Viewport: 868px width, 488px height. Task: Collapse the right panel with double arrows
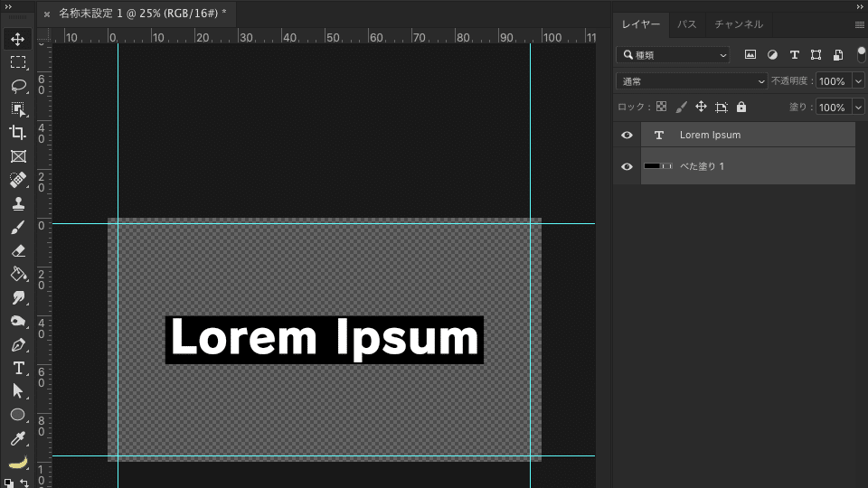point(860,6)
